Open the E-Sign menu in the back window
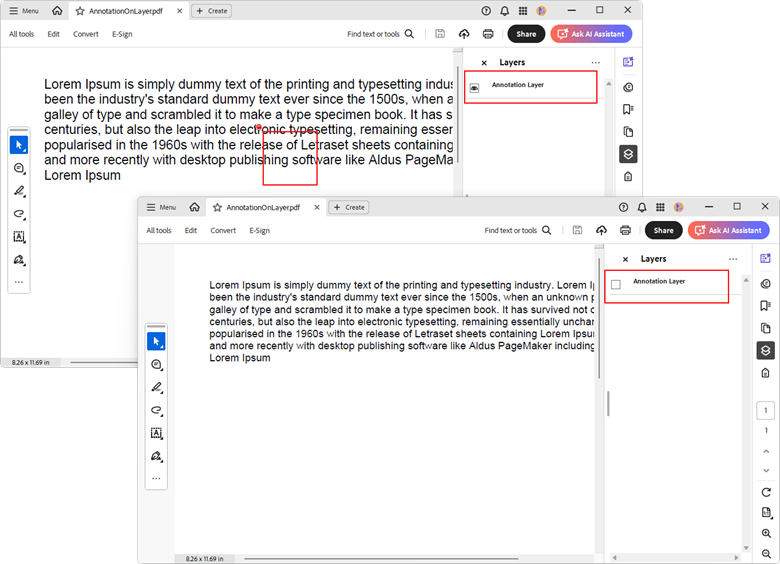 122,34
